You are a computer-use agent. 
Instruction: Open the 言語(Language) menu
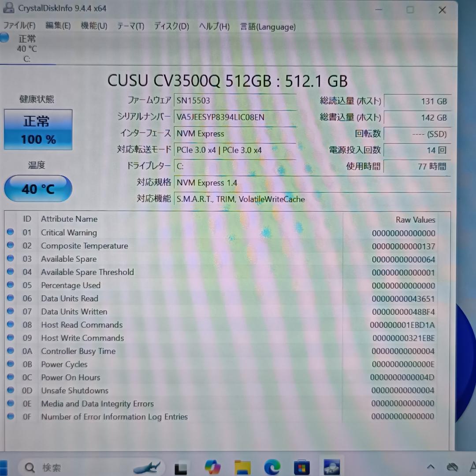[268, 27]
